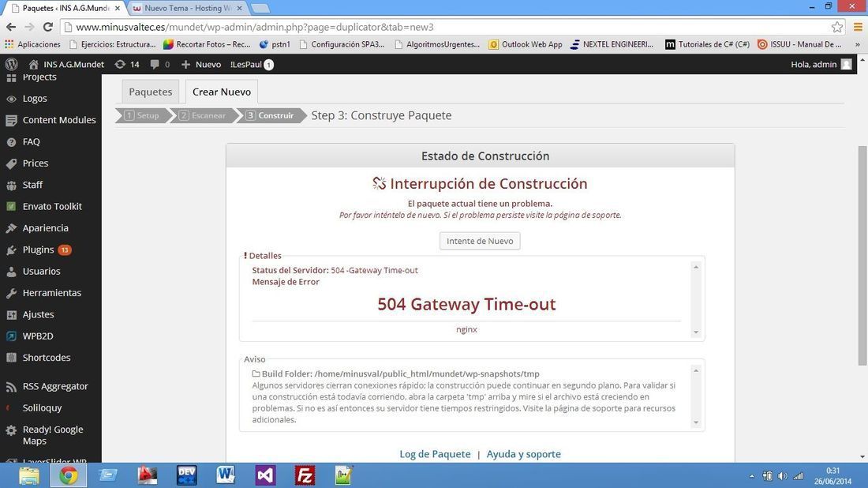Click the RSS Aggregator feed icon
868x488 pixels.
pyautogui.click(x=11, y=387)
